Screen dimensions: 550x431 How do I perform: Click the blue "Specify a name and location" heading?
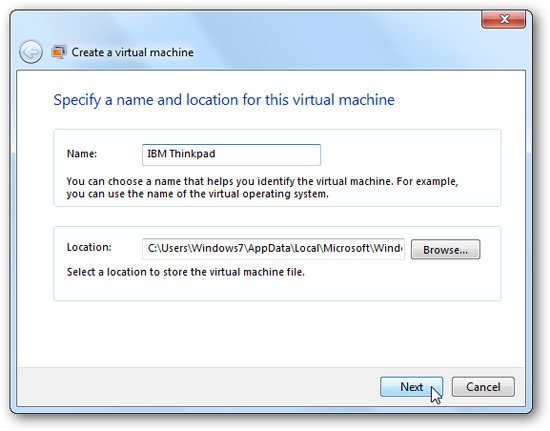click(x=224, y=100)
